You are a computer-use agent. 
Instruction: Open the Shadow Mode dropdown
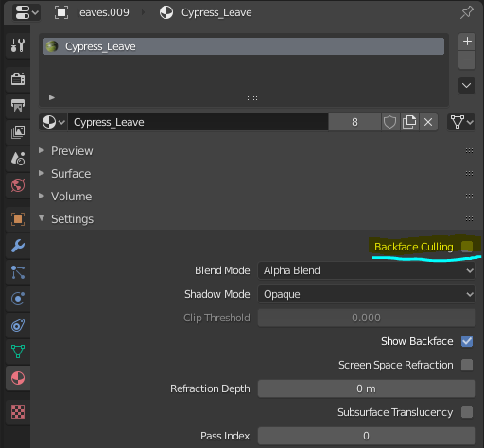(367, 294)
